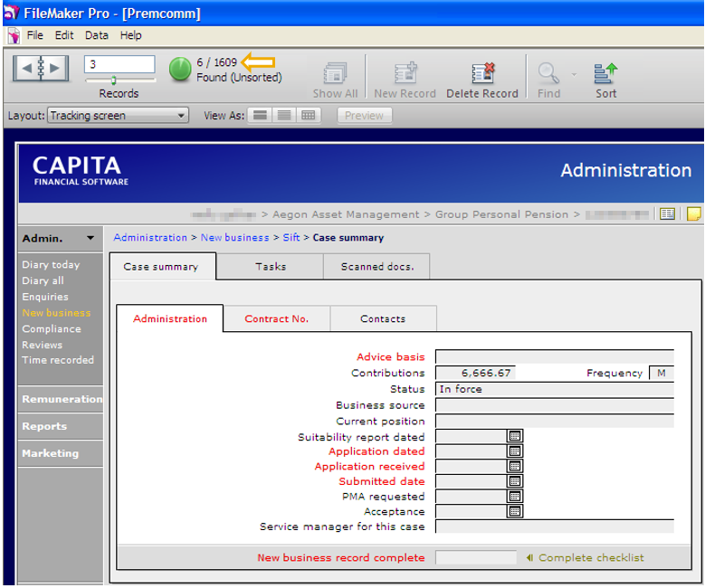Click the record navigation slider
This screenshot has width=705, height=588.
pyautogui.click(x=113, y=81)
